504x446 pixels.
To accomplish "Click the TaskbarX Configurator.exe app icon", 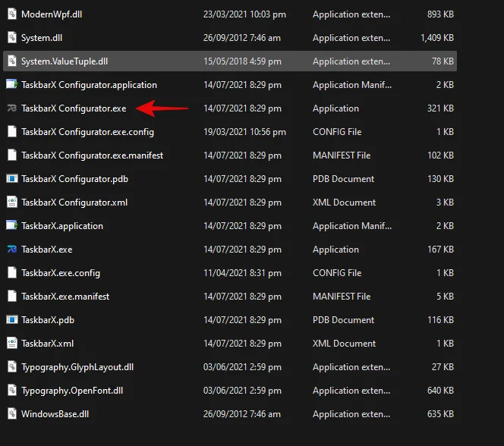I will coord(12,108).
